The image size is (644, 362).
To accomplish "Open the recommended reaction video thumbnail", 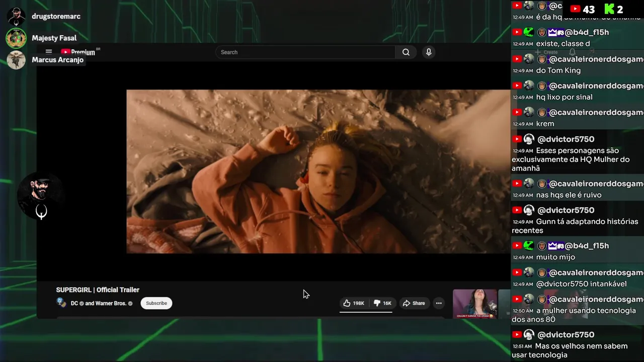I will [x=475, y=304].
